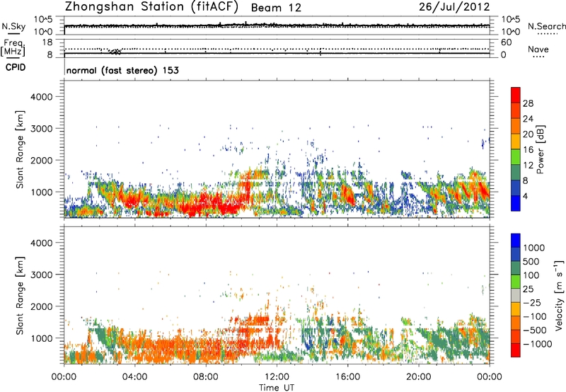Screen dimensions: 566x392
Task: Pick the light green 12–16 dB segment
Action: click(x=516, y=157)
